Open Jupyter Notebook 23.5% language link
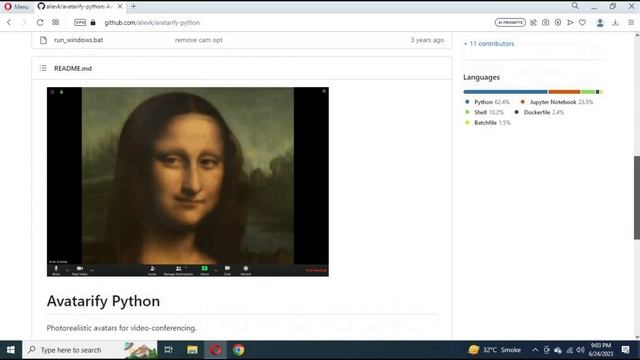Screen dimensions: 640x360 point(557,102)
